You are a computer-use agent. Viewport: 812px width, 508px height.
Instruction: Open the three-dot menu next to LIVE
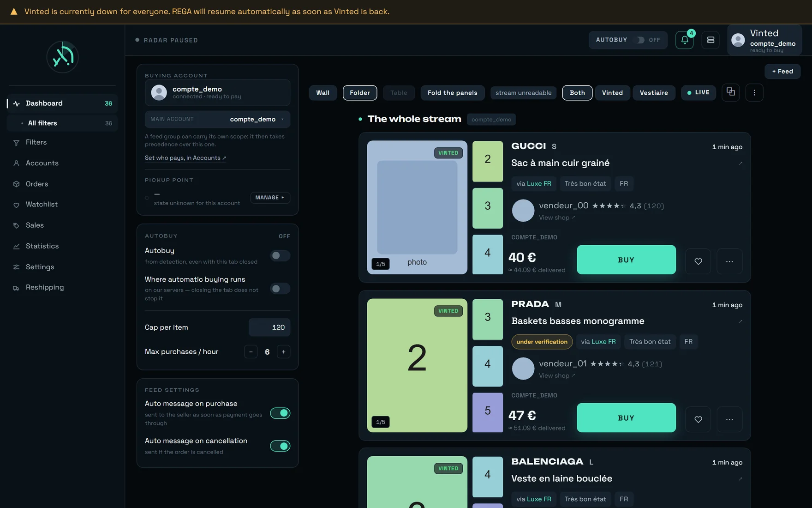pyautogui.click(x=754, y=92)
